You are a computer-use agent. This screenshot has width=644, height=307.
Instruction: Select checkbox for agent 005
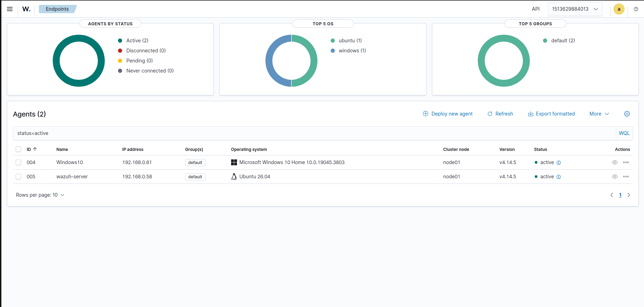point(18,177)
